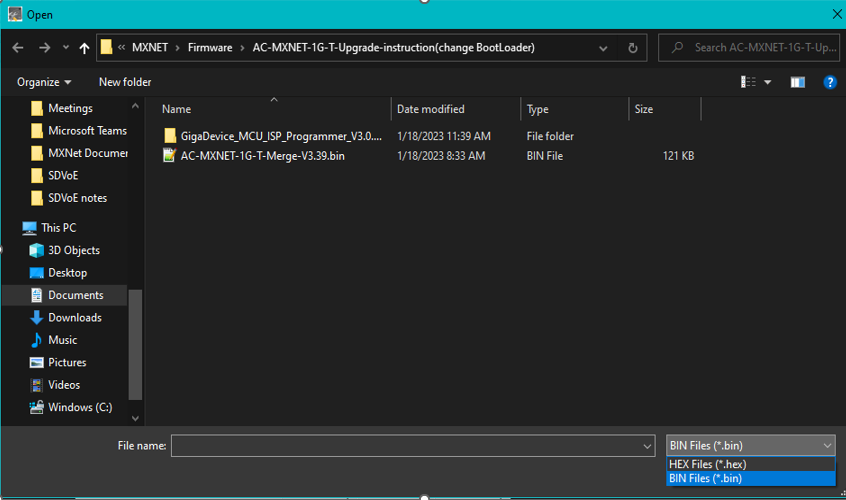Image resolution: width=846 pixels, height=500 pixels.
Task: Click the Windows (C:) drive icon
Action: point(37,407)
